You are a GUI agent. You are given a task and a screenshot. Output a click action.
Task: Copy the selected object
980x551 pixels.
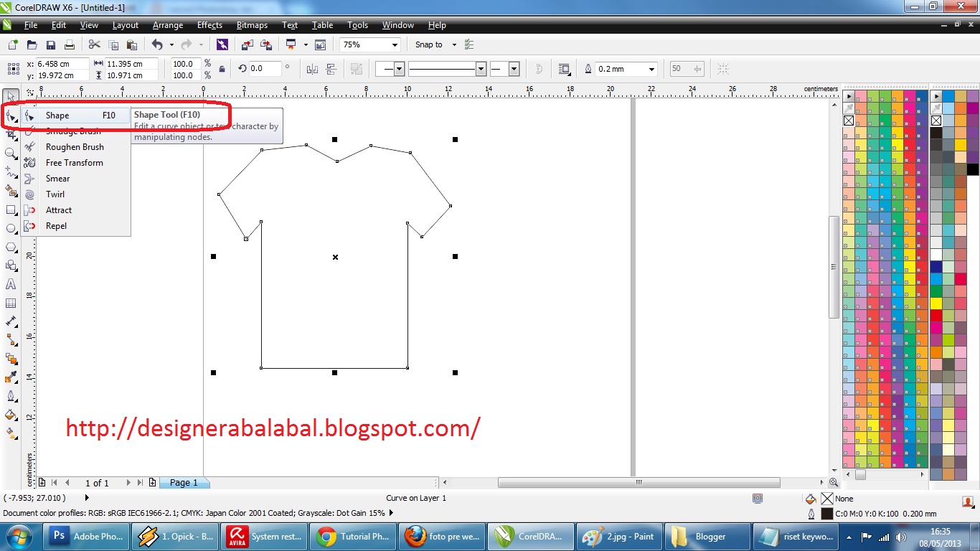(113, 44)
